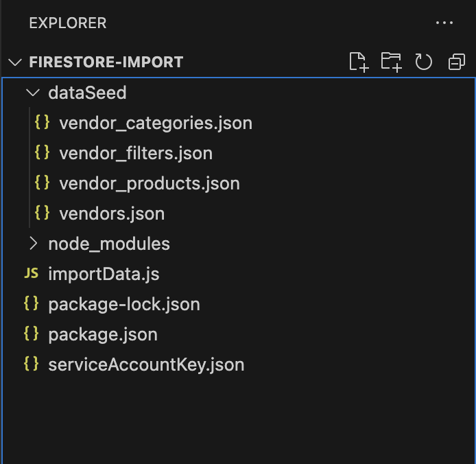476x464 pixels.
Task: Click the braces icon beside serviceAccountKey.json
Action: coord(31,364)
